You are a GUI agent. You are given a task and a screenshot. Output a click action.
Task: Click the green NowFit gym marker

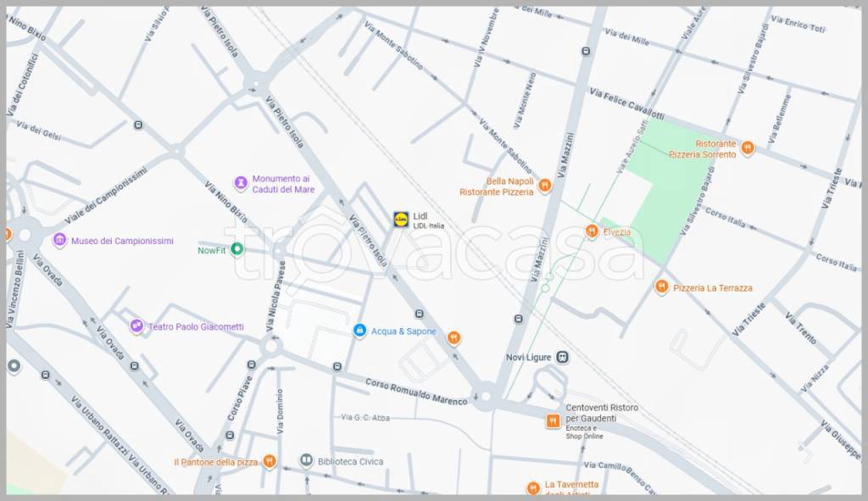(237, 249)
